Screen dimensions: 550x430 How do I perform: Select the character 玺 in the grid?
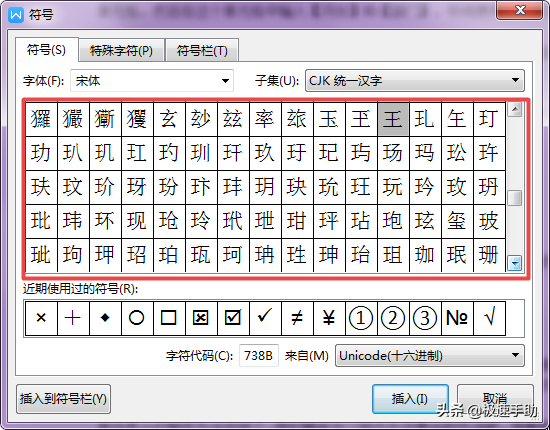click(x=457, y=221)
